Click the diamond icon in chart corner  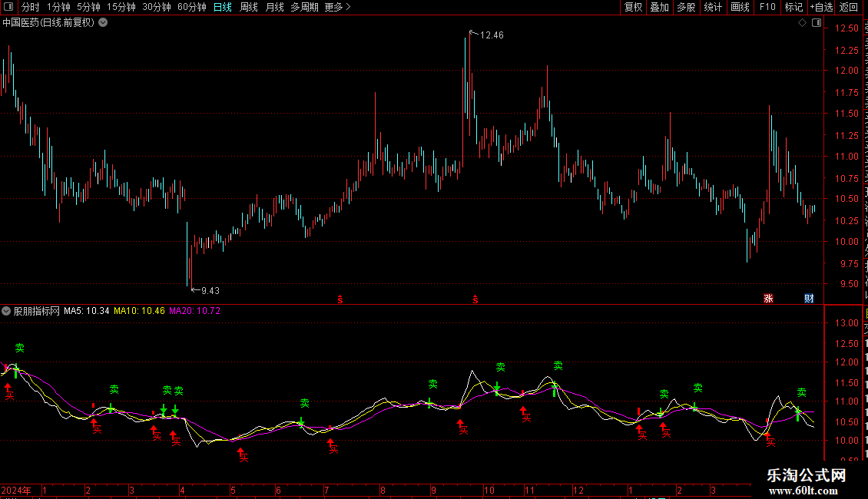(x=802, y=23)
